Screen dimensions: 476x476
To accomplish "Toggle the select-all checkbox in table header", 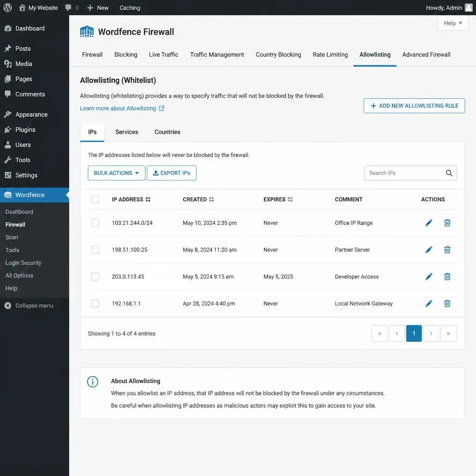I will click(95, 199).
